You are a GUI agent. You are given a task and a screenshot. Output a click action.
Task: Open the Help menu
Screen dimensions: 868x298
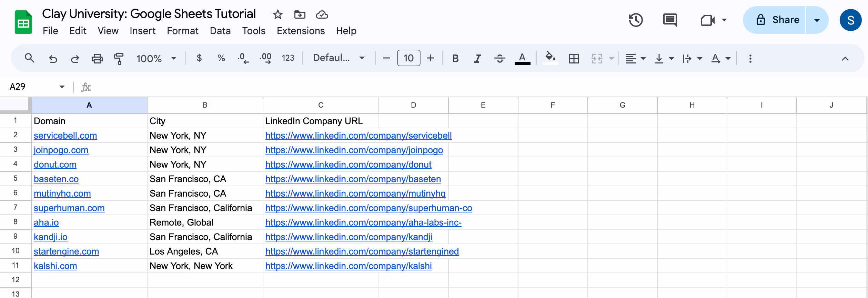tap(346, 31)
